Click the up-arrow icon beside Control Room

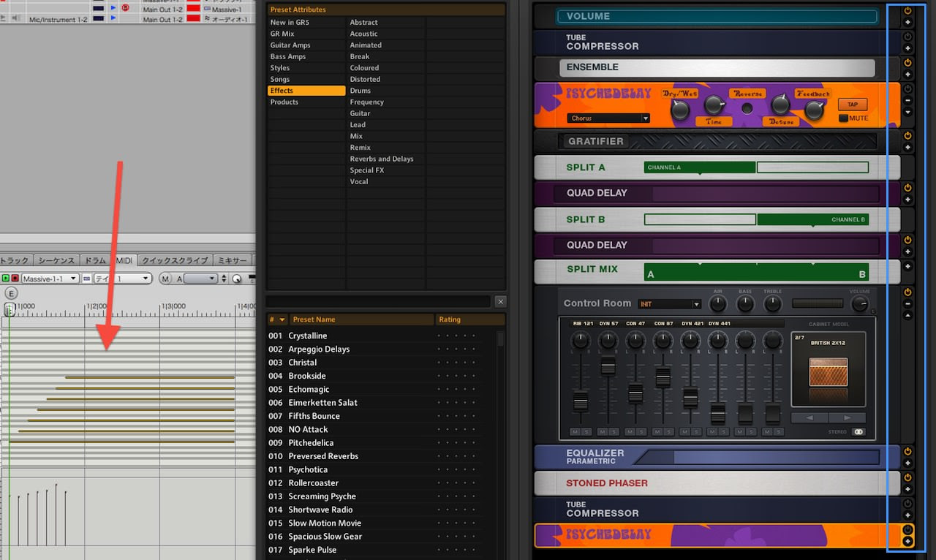tap(907, 316)
